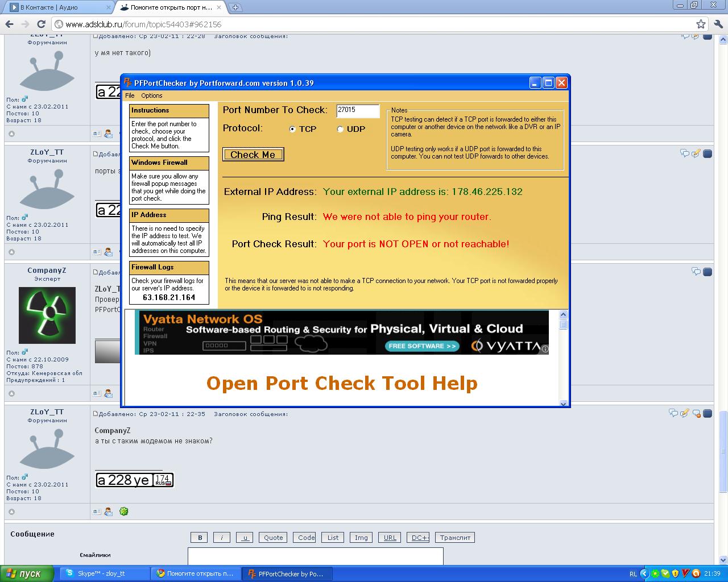Switch to the В Контакте Аудио tab

pyautogui.click(x=60, y=7)
